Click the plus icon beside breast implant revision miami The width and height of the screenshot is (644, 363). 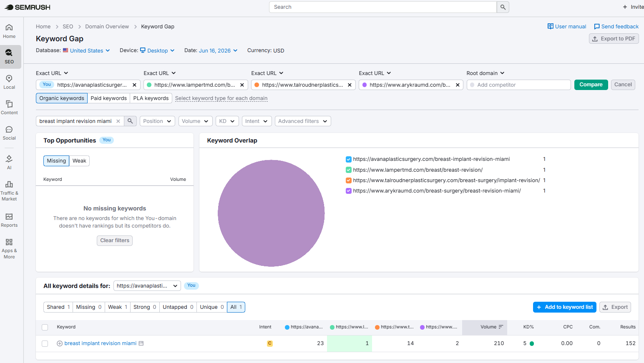[60, 343]
